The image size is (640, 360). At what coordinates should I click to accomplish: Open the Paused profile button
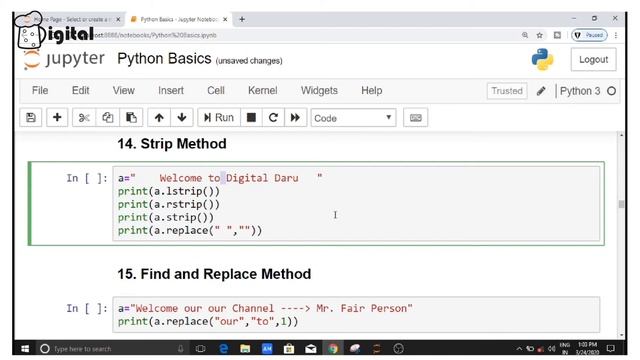(x=589, y=35)
